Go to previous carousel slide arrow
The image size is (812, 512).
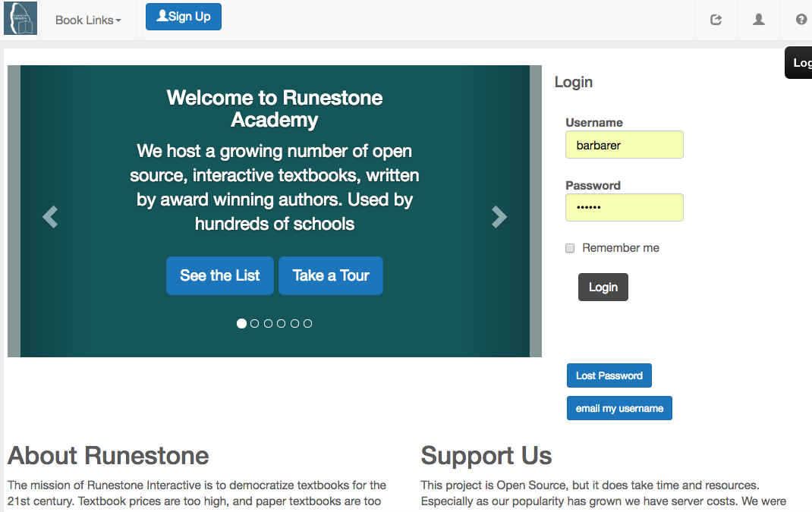tap(50, 217)
